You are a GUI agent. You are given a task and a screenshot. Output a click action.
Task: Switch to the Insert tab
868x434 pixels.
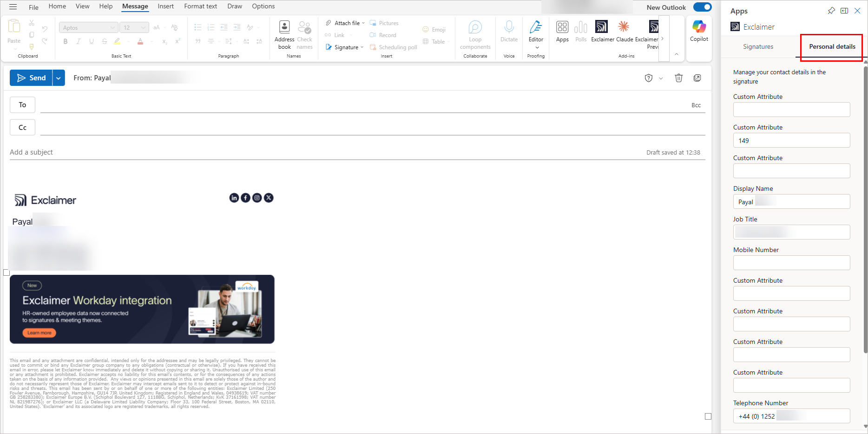pos(165,6)
